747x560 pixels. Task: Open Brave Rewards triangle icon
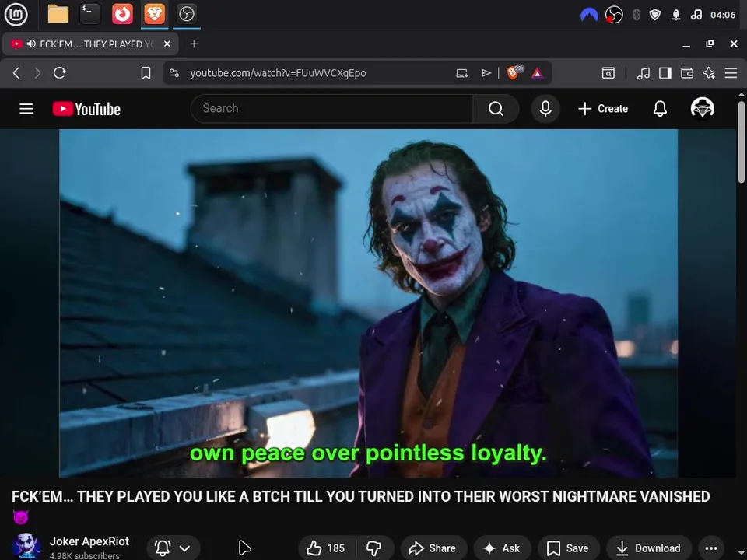pos(538,73)
